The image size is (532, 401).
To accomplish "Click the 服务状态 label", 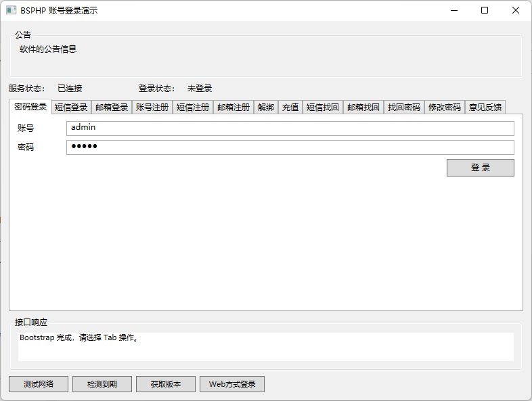I will (26, 89).
